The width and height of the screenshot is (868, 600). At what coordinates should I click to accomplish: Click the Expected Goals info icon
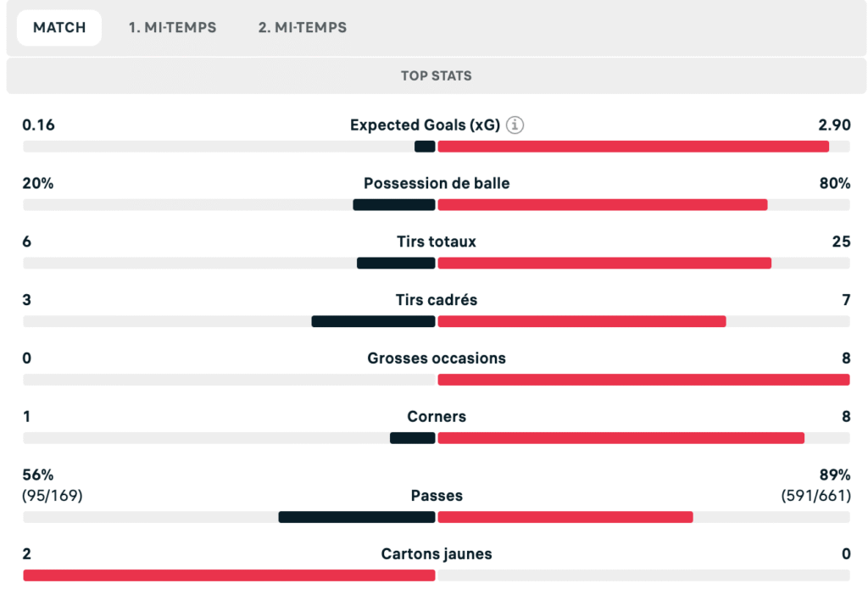point(515,125)
